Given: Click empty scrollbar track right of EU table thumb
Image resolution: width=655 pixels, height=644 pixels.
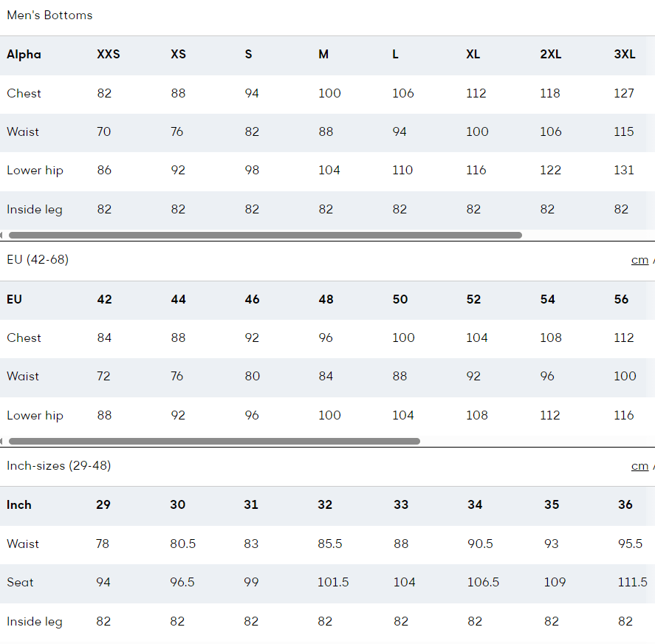Looking at the screenshot, I should click(537, 442).
